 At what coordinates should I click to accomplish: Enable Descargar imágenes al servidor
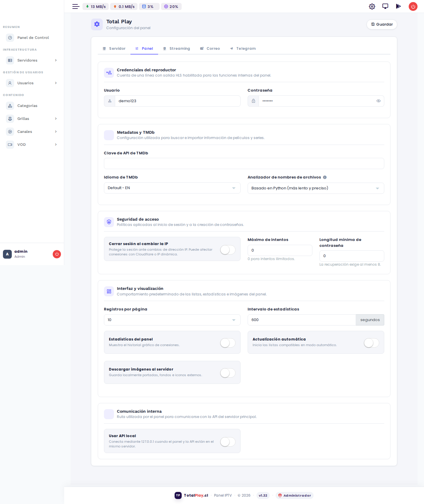click(228, 373)
